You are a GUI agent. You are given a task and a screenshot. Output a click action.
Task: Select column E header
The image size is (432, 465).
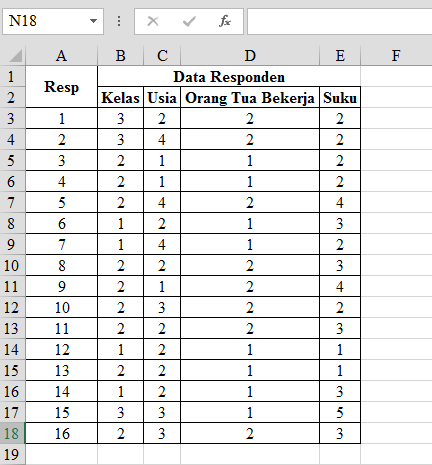(x=340, y=55)
